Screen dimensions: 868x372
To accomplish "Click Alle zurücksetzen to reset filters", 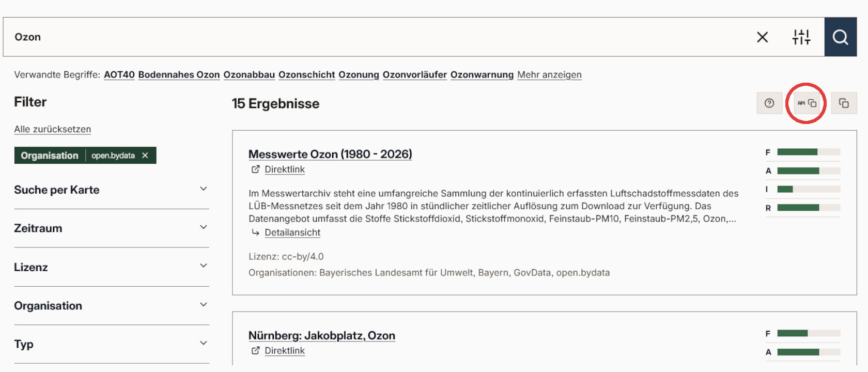I will pos(53,129).
